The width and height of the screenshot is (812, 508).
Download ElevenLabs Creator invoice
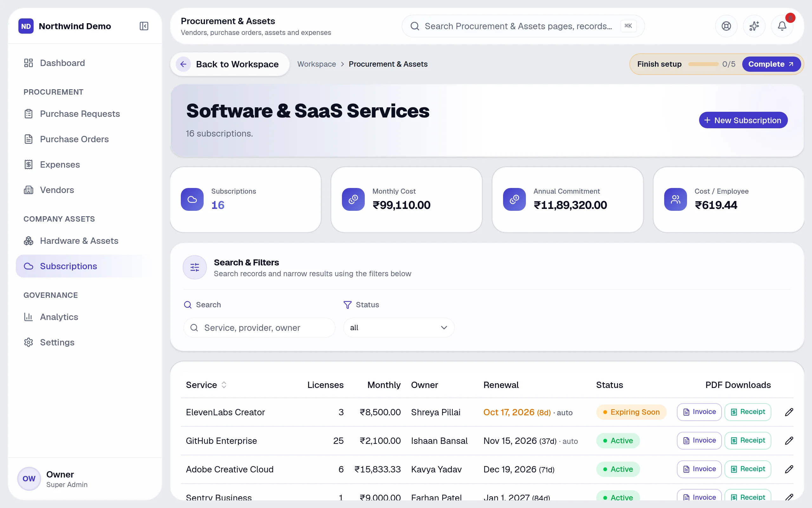coord(699,412)
